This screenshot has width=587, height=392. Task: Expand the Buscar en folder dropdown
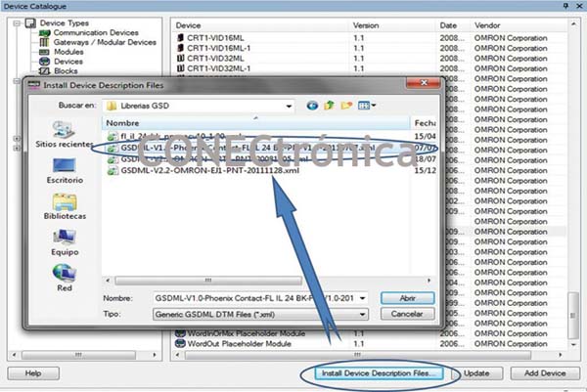pos(288,105)
